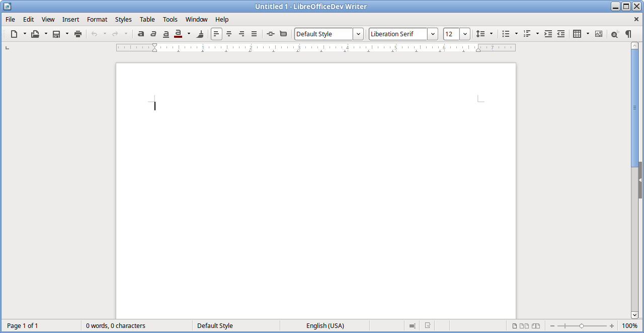644x333 pixels.
Task: Enable justified alignment
Action: tap(254, 34)
